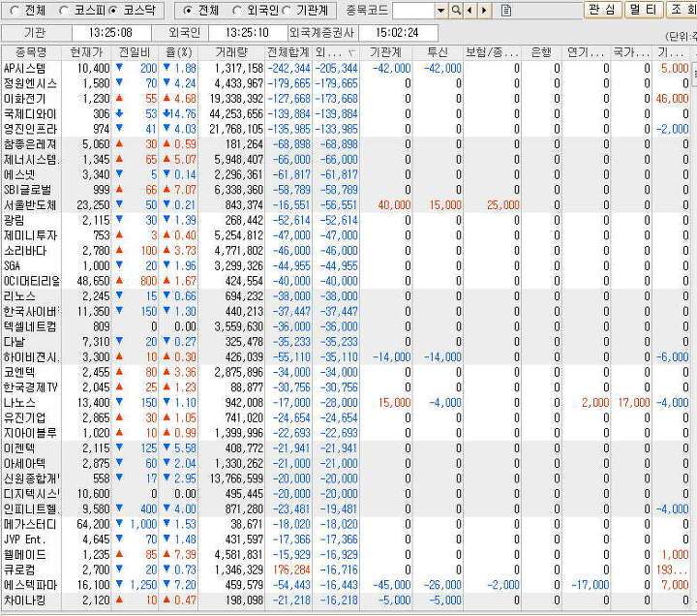Select the 전체 market radio before 코스피

click(15, 11)
